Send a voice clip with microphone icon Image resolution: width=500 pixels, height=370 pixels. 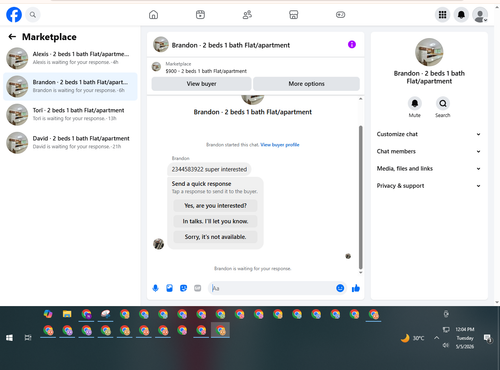point(155,288)
